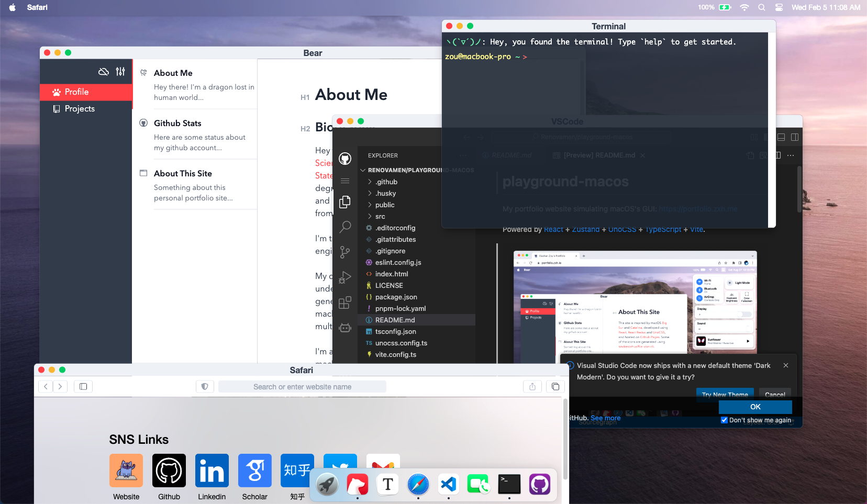Expand the .husky folder
Viewport: 867px width, 504px height.
385,193
